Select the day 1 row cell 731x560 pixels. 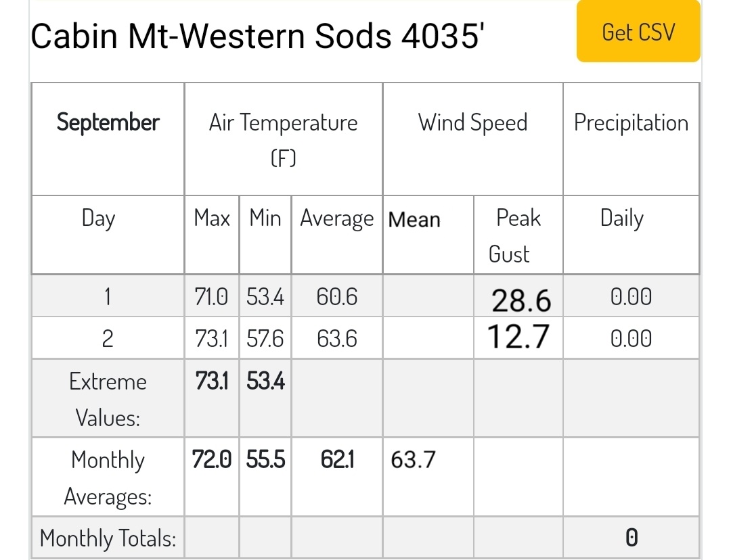pos(108,296)
